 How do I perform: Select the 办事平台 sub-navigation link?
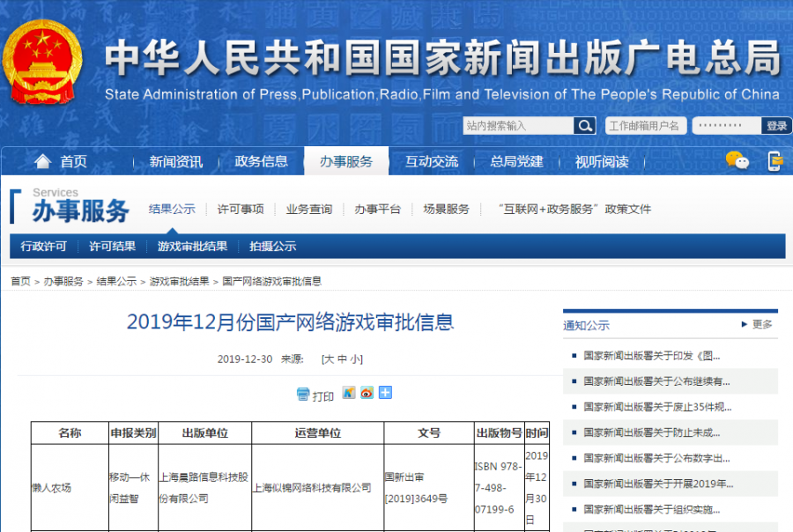(378, 209)
